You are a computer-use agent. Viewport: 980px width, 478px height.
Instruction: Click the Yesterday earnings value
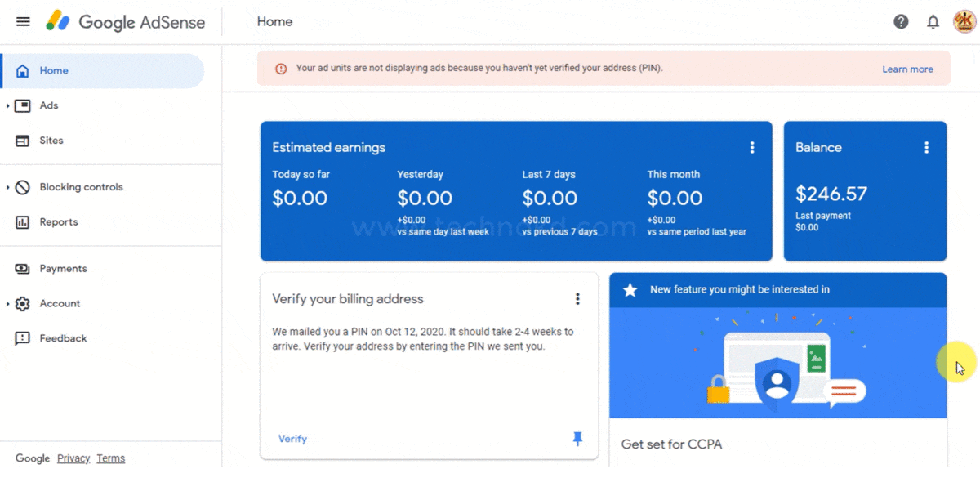click(425, 198)
